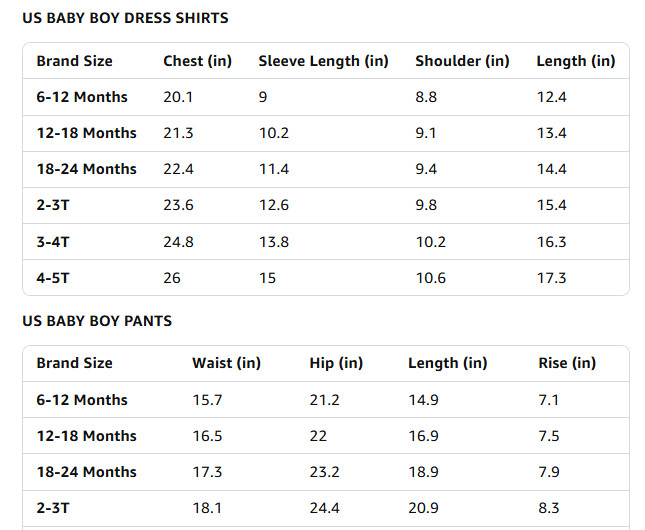Screen dimensions: 645x530
Task: Click shoulder value 10.6 in shirts table
Action: tap(430, 278)
